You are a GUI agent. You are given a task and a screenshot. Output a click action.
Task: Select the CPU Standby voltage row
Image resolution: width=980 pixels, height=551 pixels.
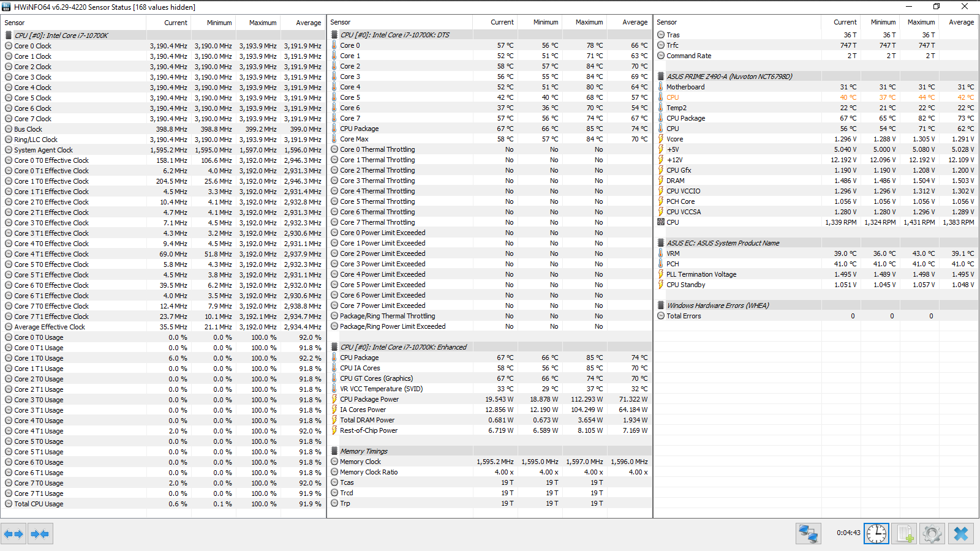[x=816, y=285]
